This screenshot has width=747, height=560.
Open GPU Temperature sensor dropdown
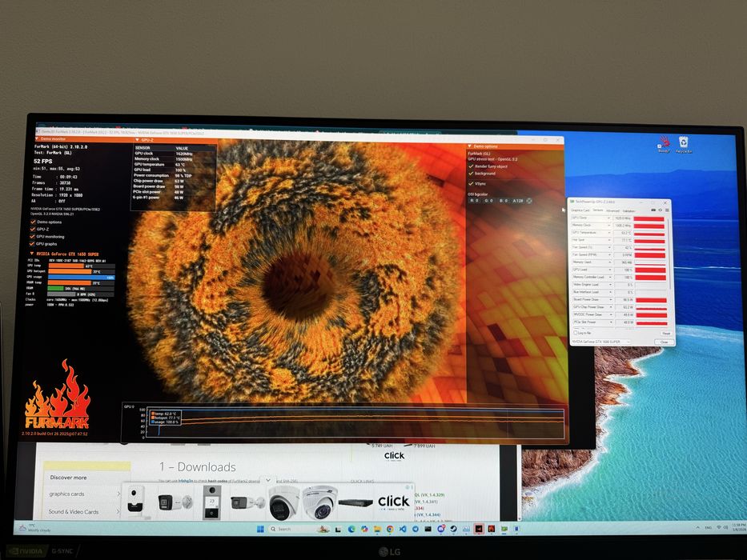pyautogui.click(x=608, y=233)
